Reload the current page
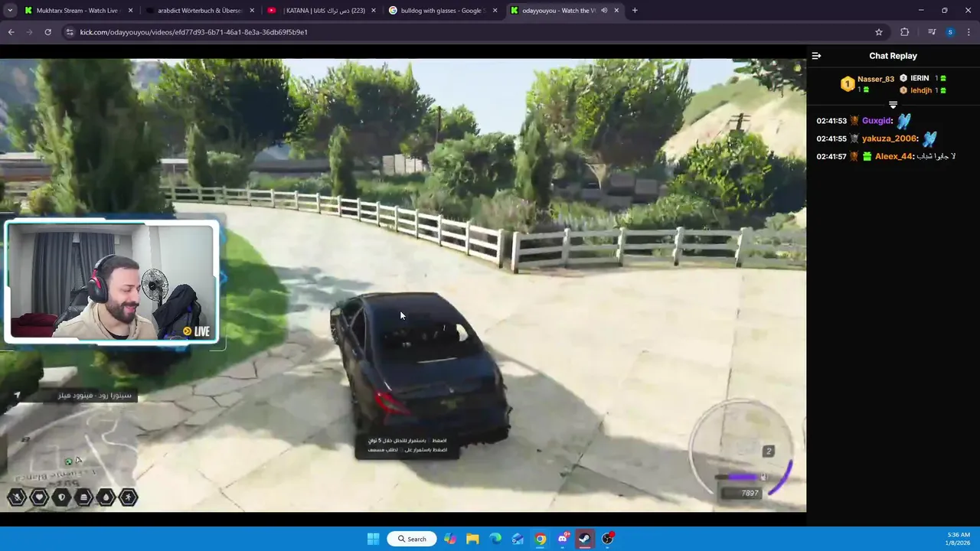The image size is (980, 551). (47, 32)
